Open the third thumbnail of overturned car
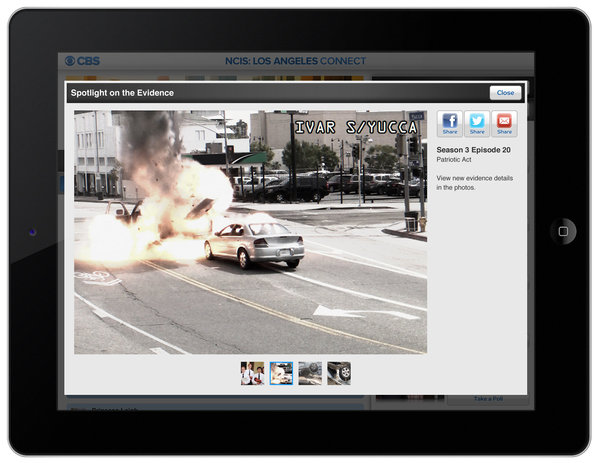This screenshot has width=599, height=463. coord(310,373)
